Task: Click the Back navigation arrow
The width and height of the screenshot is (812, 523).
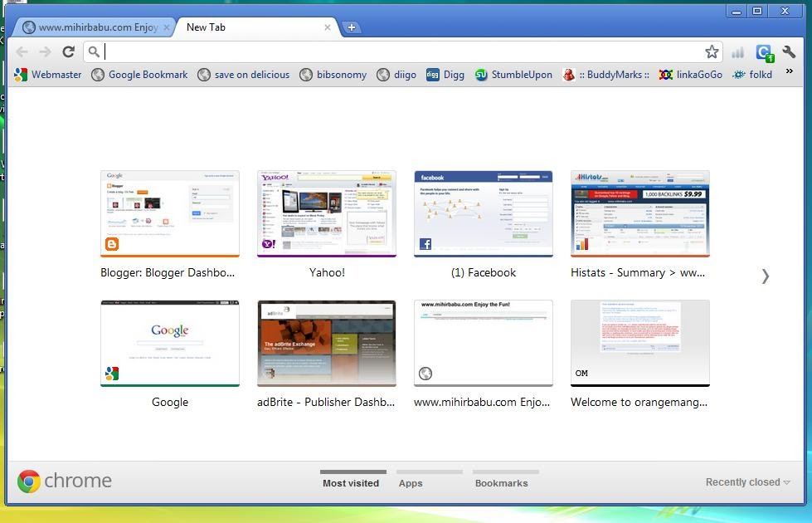Action: (22, 51)
